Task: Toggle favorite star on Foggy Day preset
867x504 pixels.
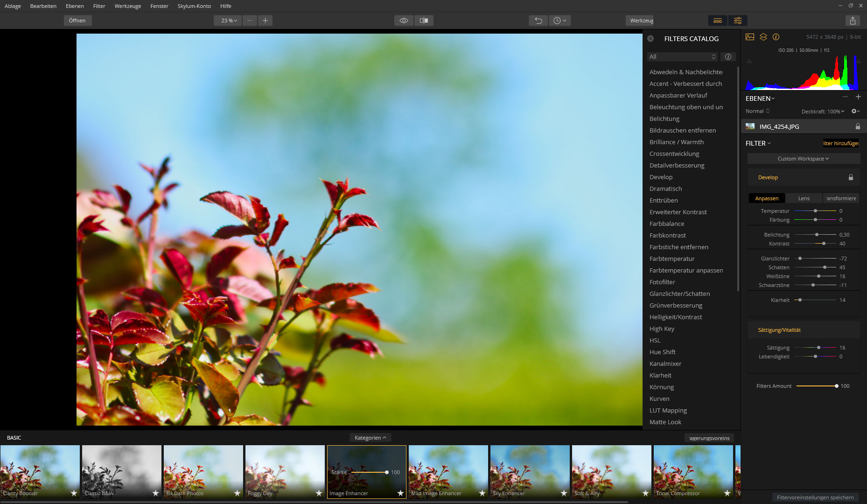Action: [x=319, y=493]
